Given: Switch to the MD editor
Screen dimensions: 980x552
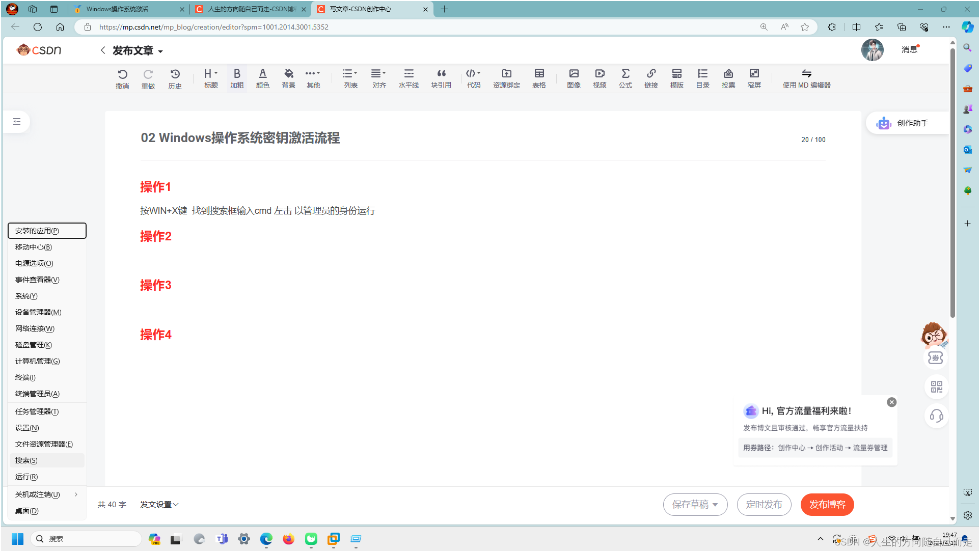Looking at the screenshot, I should (806, 78).
